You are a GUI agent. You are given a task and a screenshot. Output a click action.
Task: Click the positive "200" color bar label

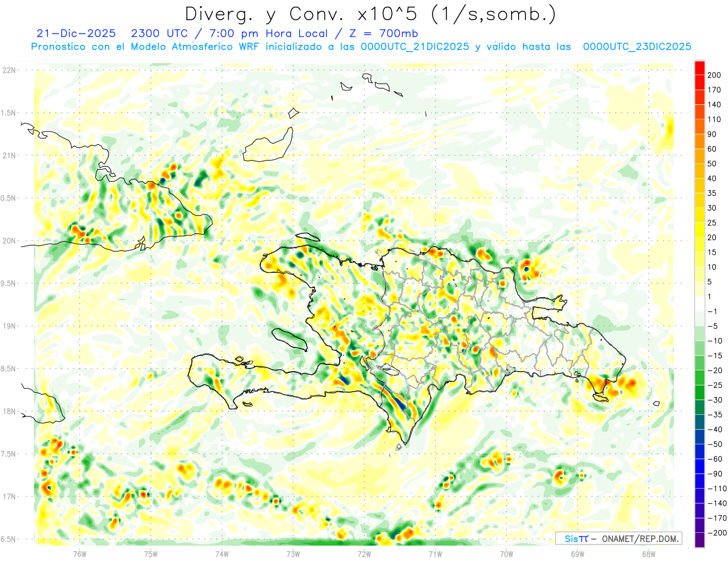(714, 75)
